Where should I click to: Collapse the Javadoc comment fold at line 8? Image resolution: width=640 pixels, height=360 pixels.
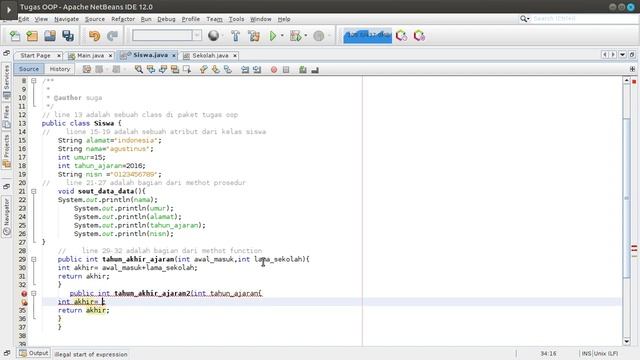pos(34,81)
